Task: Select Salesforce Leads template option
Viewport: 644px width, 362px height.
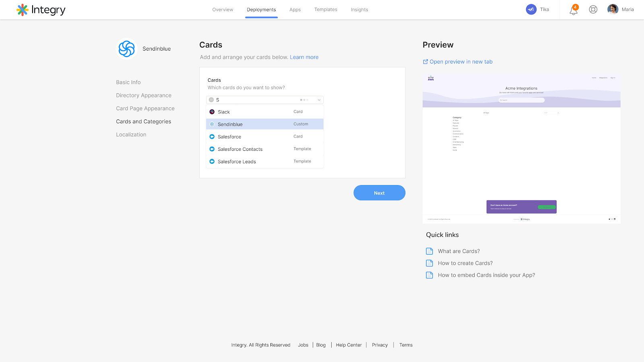Action: coord(265,161)
